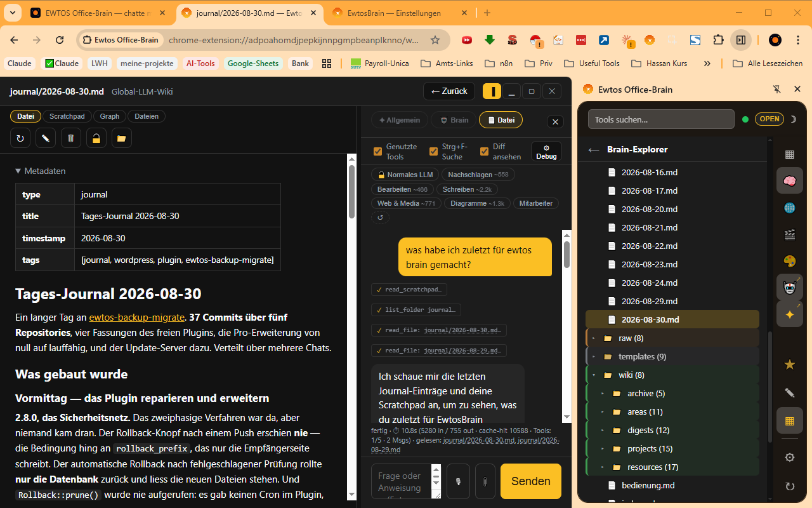Select the Brain chat tab
Viewport: 812px width, 508px height.
[x=453, y=120]
